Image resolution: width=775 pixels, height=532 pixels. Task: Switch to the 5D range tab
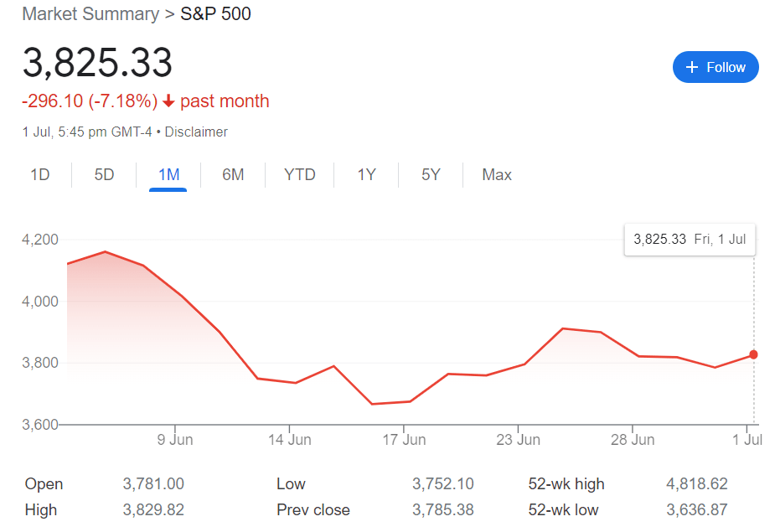click(x=104, y=175)
